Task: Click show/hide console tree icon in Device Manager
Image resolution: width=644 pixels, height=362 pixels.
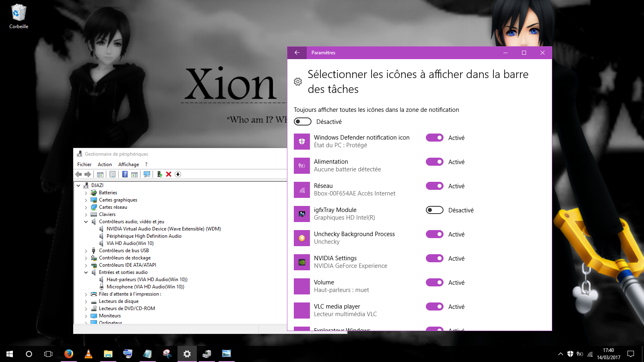Action: (x=100, y=174)
